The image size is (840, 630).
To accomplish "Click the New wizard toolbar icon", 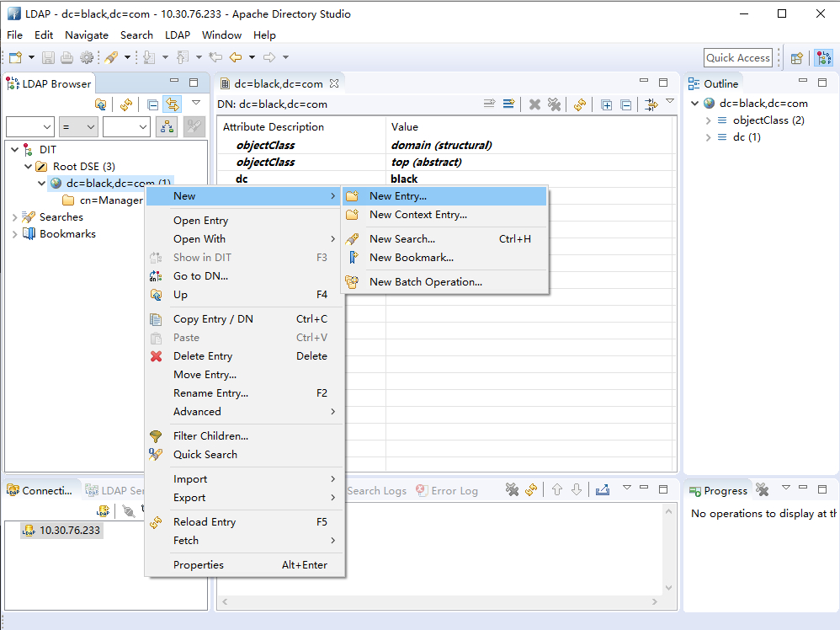I will (15, 57).
